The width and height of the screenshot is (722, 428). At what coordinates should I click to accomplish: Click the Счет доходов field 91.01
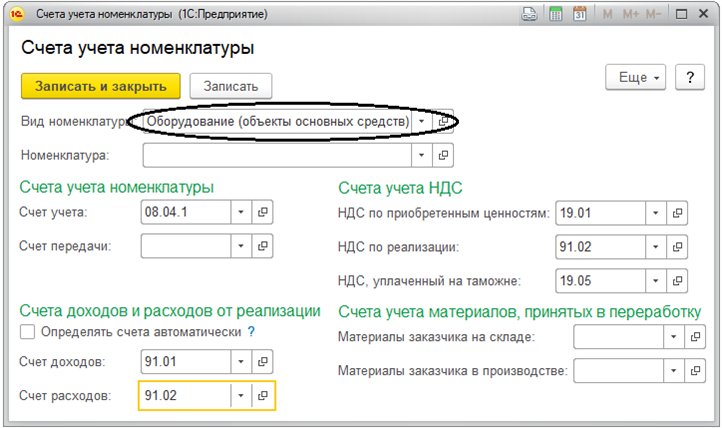[x=186, y=362]
